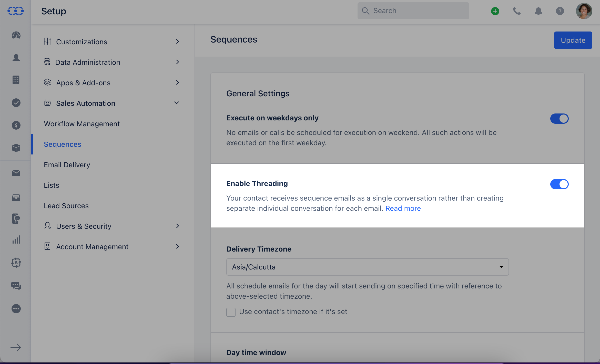The width and height of the screenshot is (600, 364).
Task: Open the phone dialer icon in header
Action: coord(516,11)
